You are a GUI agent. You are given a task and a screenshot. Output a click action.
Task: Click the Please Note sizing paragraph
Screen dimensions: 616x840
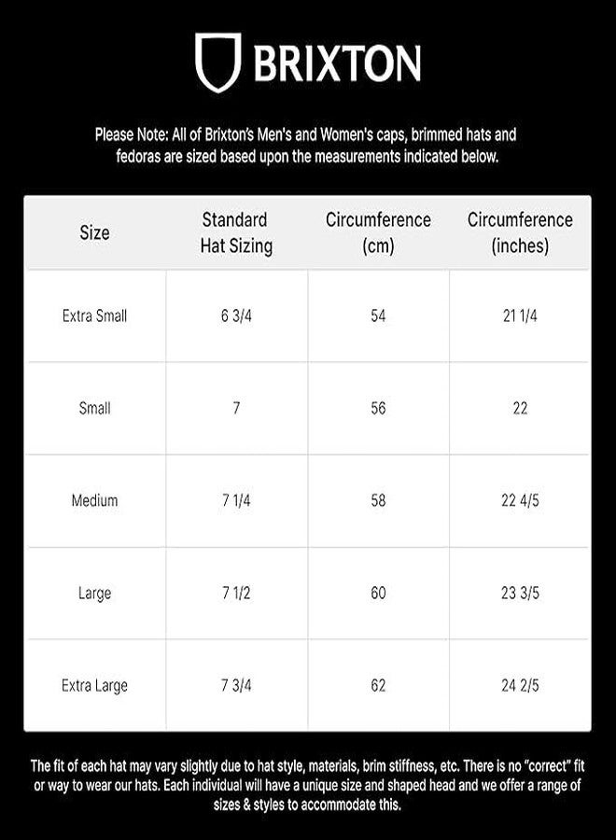coord(306,146)
